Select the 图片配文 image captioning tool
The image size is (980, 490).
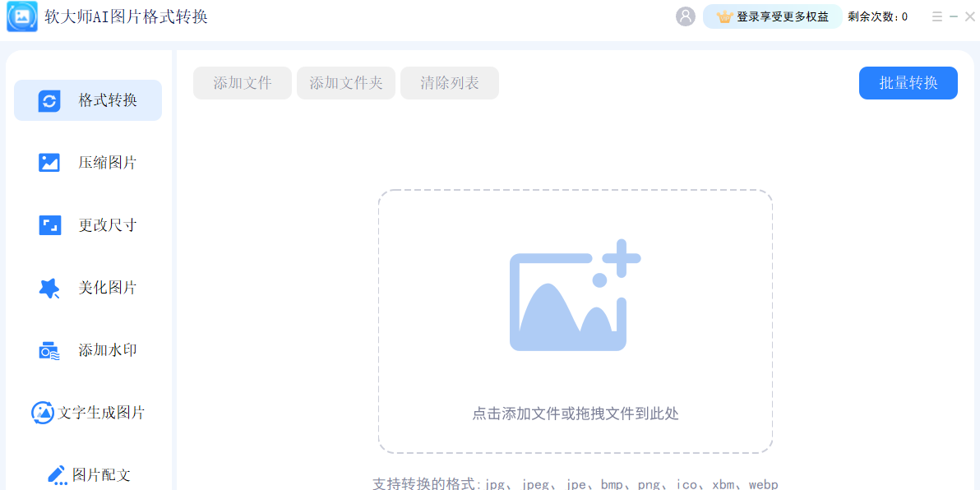pos(87,474)
